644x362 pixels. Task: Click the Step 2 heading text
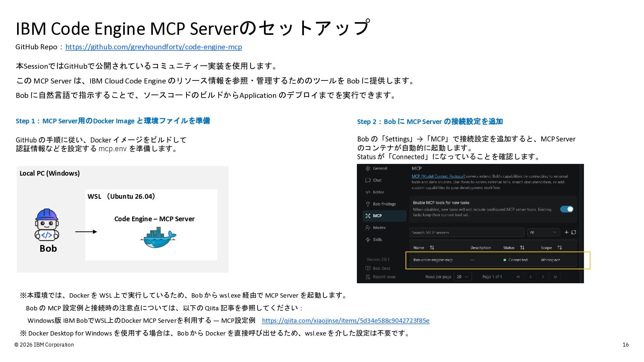tap(430, 122)
